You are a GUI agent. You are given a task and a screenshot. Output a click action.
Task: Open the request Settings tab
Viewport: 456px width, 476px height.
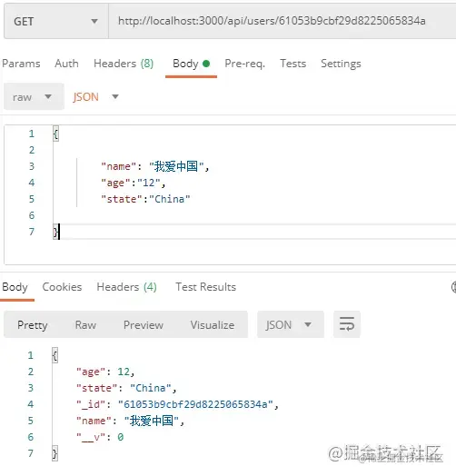[x=341, y=64]
